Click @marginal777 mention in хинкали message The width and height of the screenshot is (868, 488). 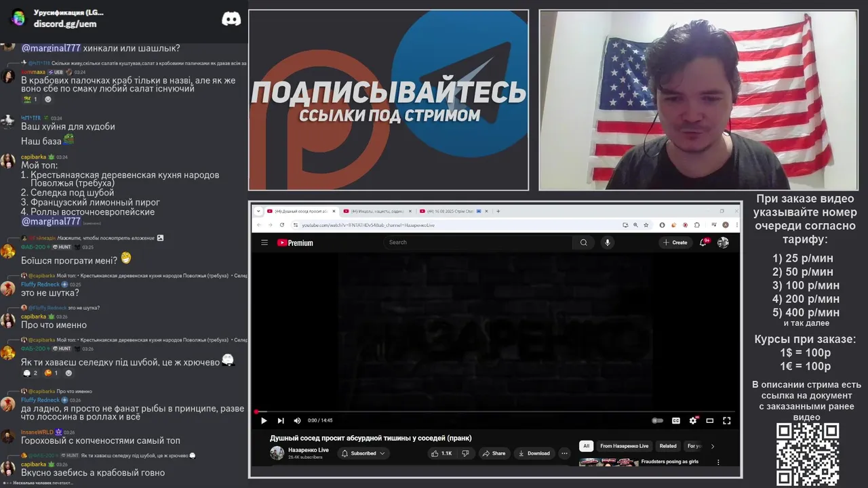51,48
